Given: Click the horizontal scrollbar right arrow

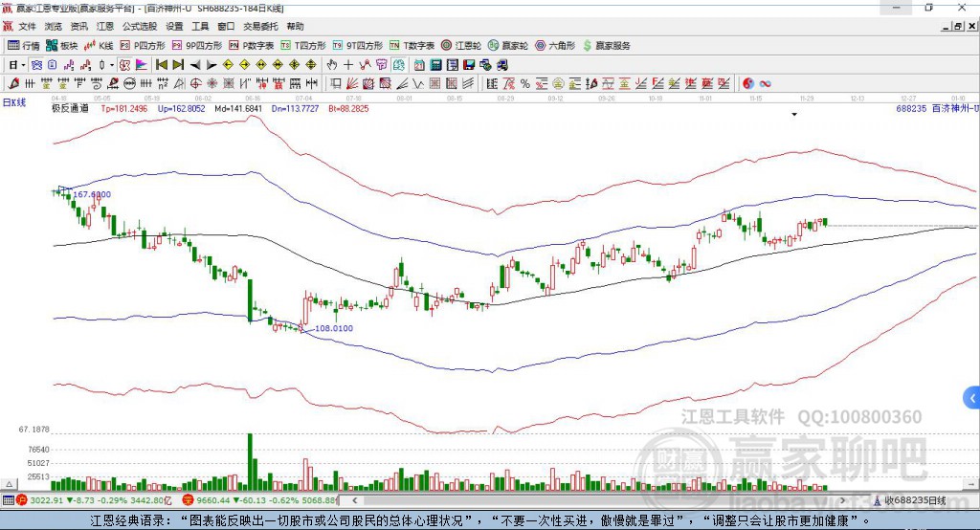Looking at the screenshot, I should pyautogui.click(x=842, y=500).
